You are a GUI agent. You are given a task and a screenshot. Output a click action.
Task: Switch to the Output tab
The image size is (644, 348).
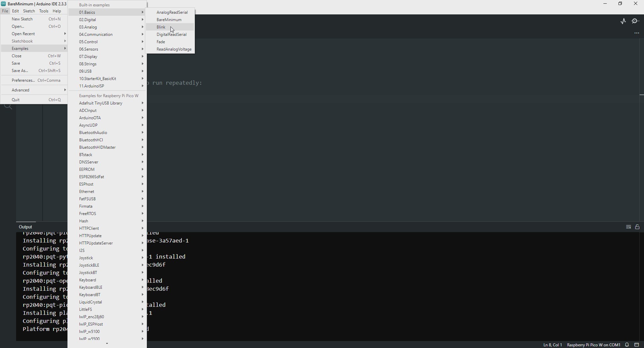point(25,227)
